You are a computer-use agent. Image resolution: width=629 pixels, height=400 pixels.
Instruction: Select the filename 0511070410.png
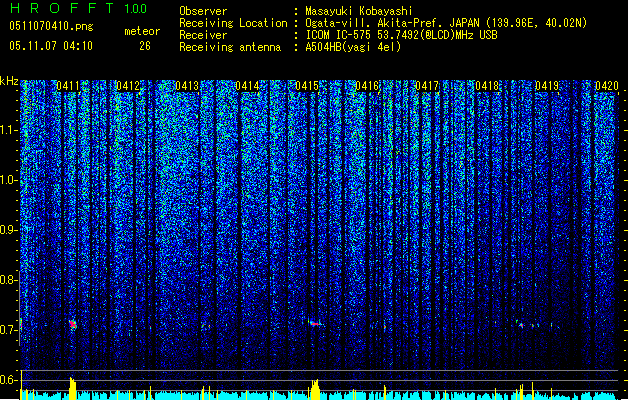[x=51, y=27]
